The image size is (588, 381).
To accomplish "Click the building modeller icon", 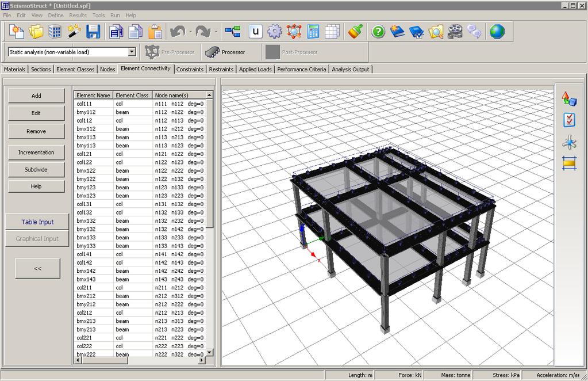I will tap(55, 32).
